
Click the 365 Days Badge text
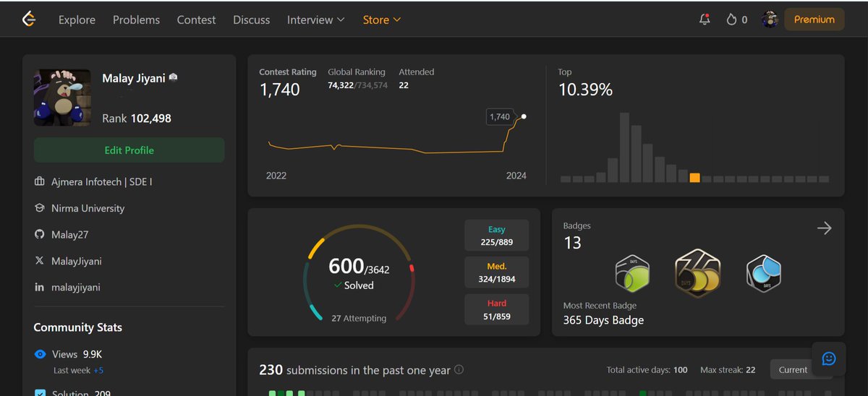(x=603, y=320)
